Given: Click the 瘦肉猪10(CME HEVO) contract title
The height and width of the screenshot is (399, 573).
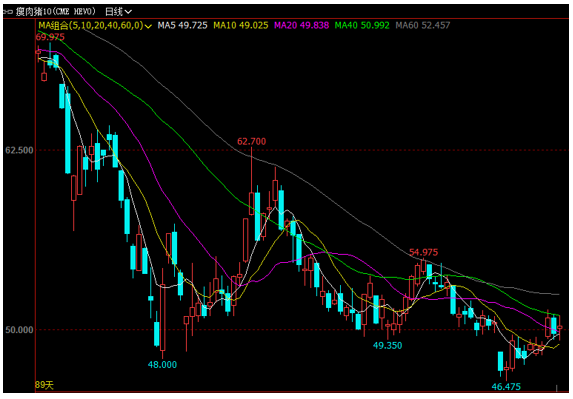Looking at the screenshot, I should (55, 12).
